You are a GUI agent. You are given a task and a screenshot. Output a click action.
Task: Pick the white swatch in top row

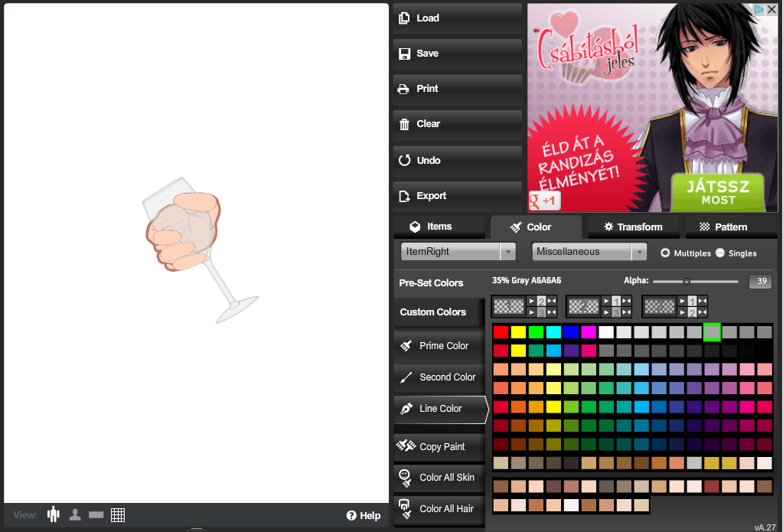click(x=606, y=332)
